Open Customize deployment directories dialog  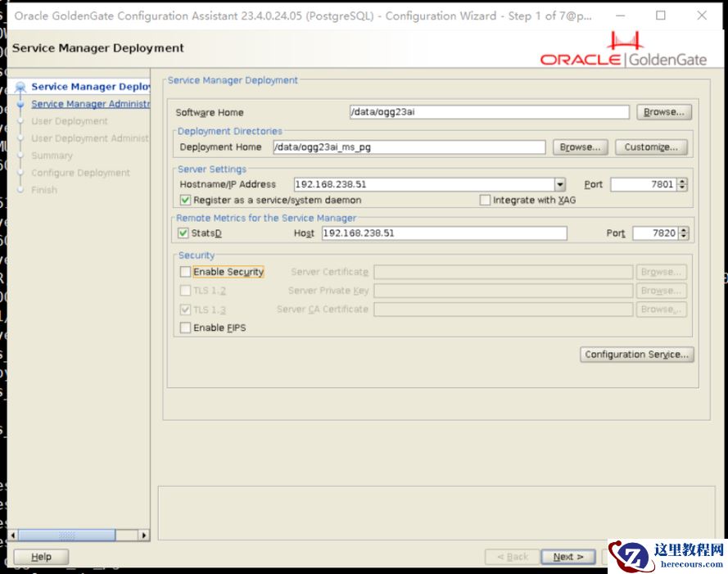(651, 147)
